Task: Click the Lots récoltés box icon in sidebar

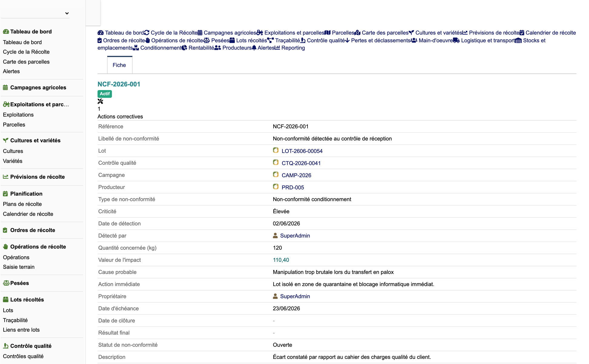Action: tap(5, 300)
